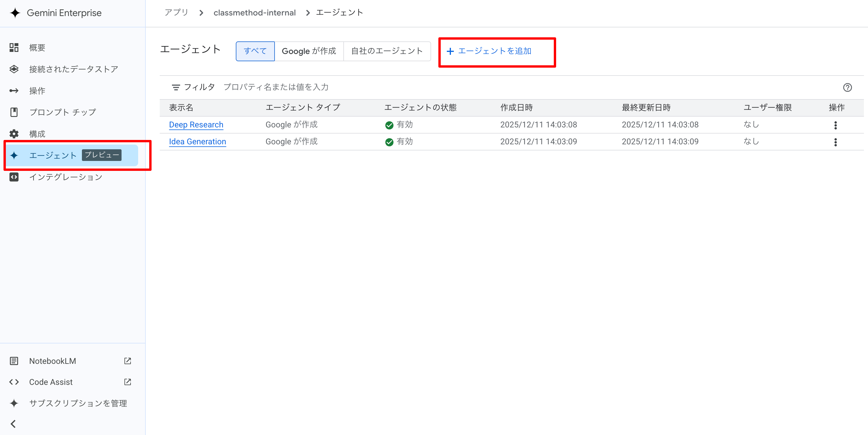Select the 操作 arrow icon in sidebar
Viewport: 868px width, 435px height.
[14, 91]
